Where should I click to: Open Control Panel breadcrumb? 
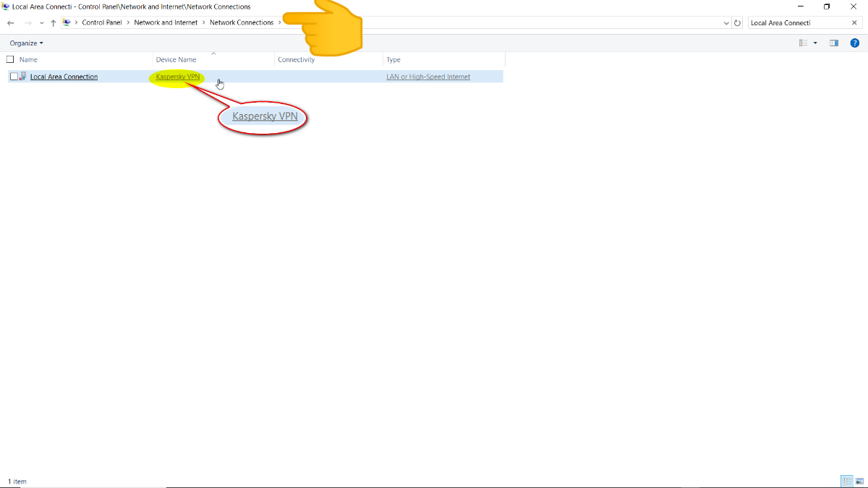tap(102, 22)
